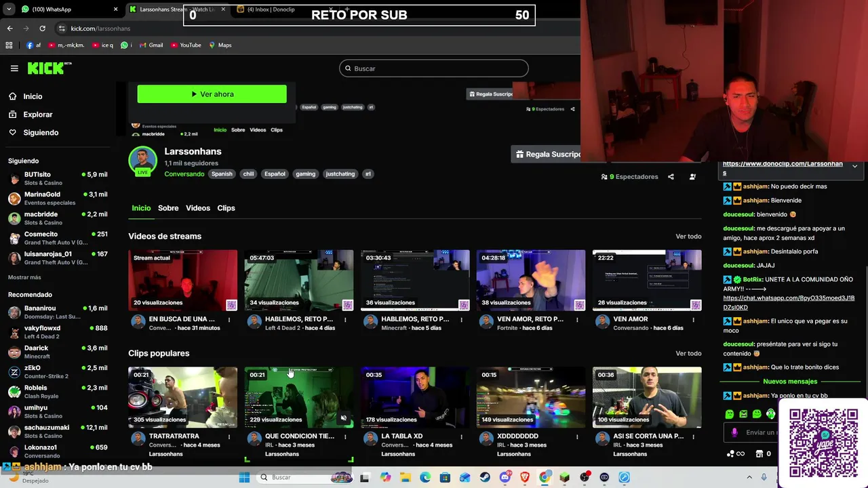Unmute the QUE CONDICION clip preview

click(343, 418)
